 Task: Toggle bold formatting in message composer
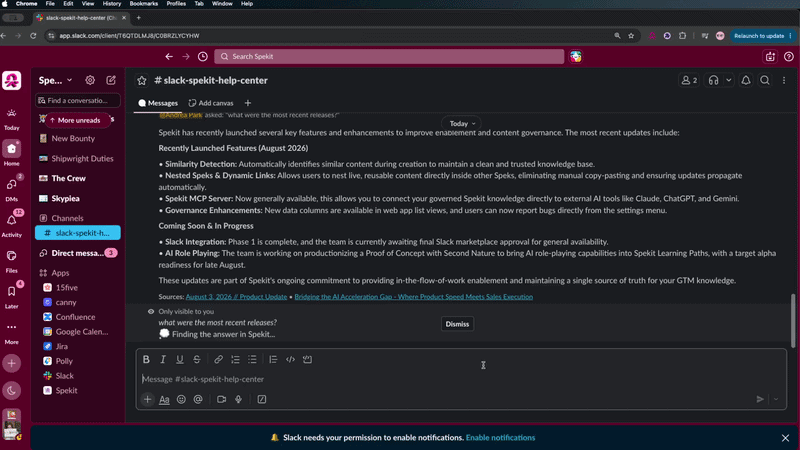(x=146, y=359)
